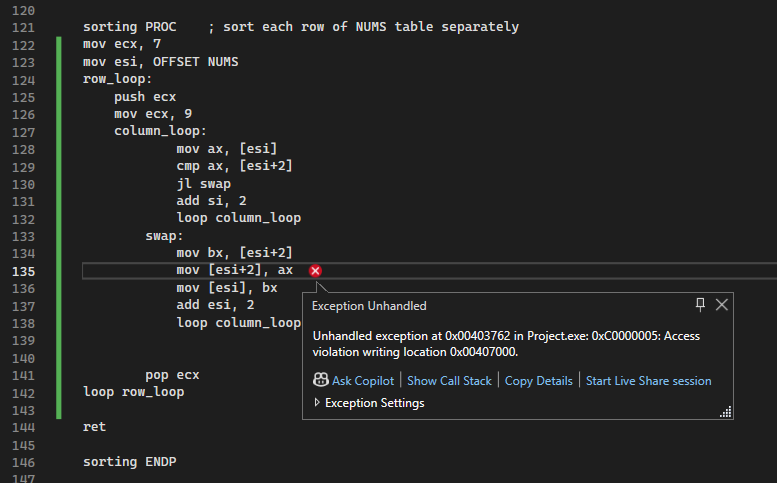Click the 'Exception Unhandled' popup title
This screenshot has height=483, width=777.
[369, 306]
